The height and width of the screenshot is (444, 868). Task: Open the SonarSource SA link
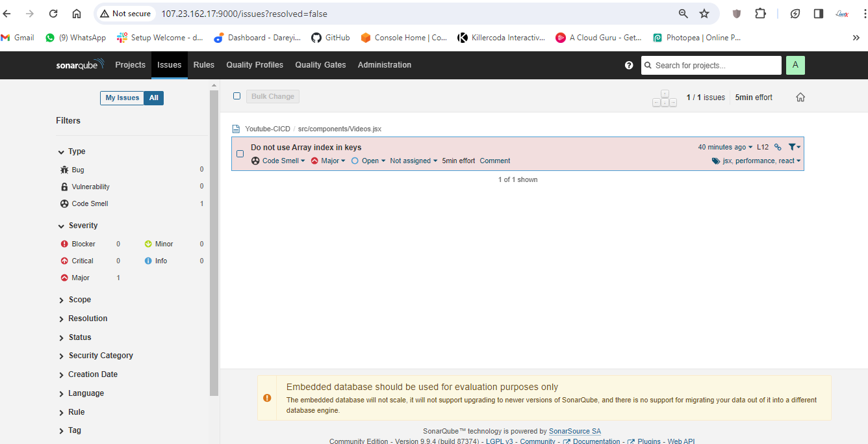574,431
